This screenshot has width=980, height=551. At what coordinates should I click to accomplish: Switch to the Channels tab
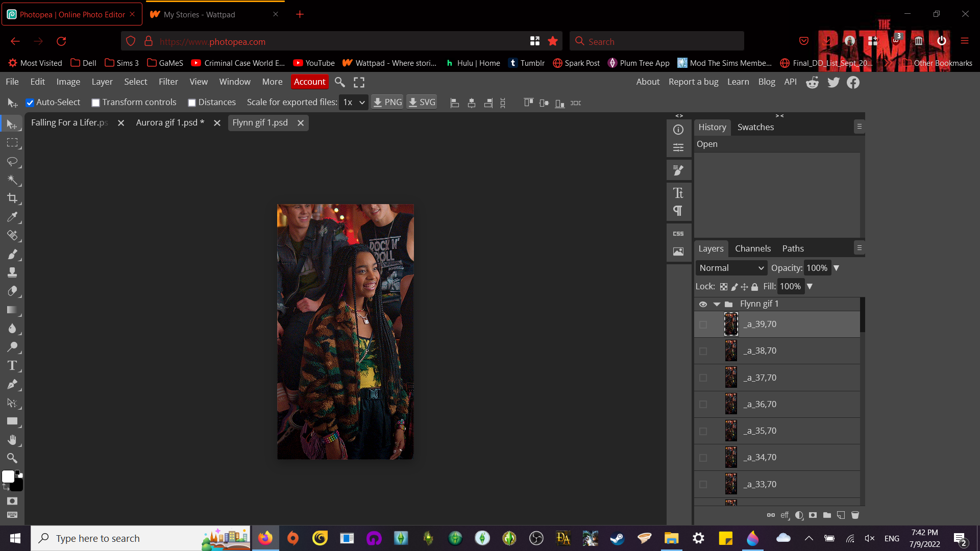pyautogui.click(x=752, y=248)
